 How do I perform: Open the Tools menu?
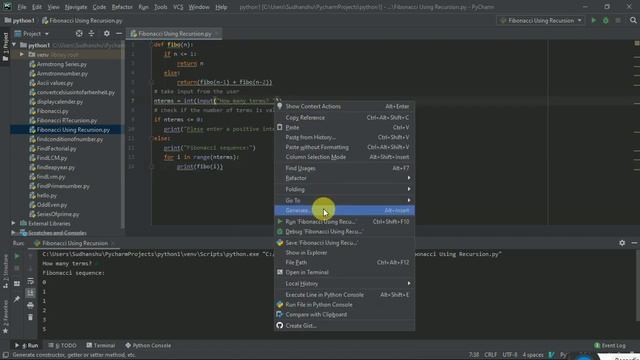click(160, 7)
